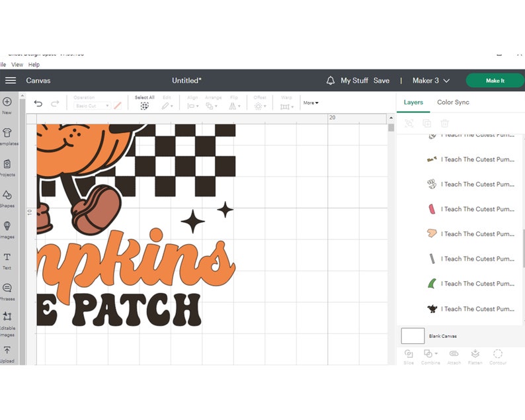The image size is (525, 420).
Task: Click the Group layers icon
Action: coord(409,123)
